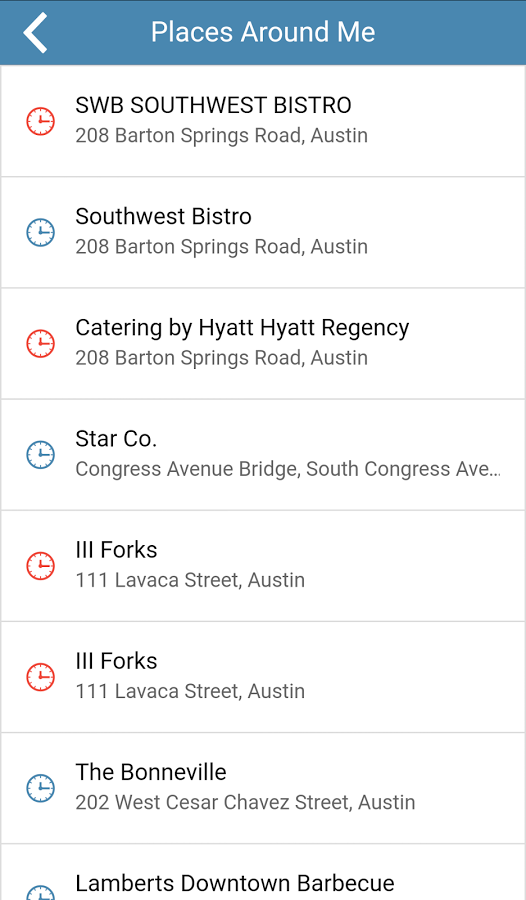Tap blue clock icon beside Southwest Bistro

[x=41, y=232]
